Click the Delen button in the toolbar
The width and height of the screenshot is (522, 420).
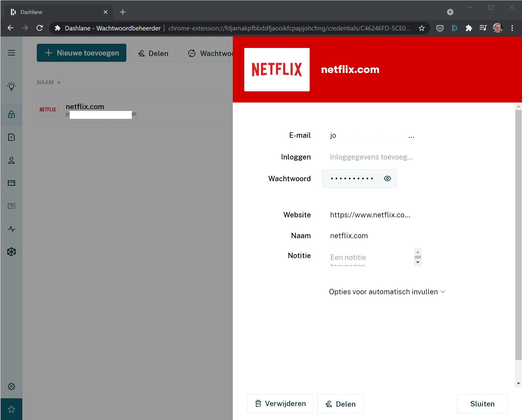153,53
